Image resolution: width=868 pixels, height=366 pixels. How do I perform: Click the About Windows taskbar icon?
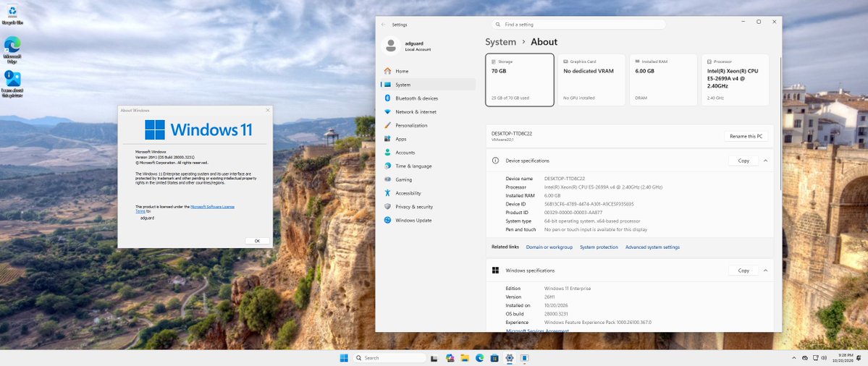click(x=523, y=358)
